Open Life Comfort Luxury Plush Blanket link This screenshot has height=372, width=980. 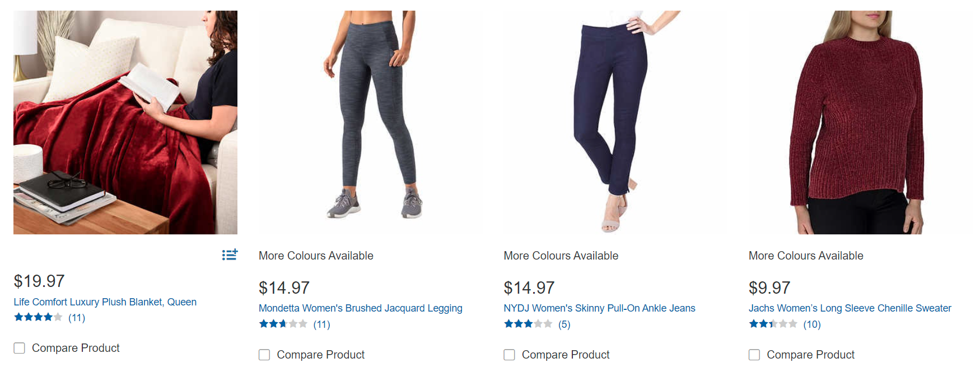(105, 302)
